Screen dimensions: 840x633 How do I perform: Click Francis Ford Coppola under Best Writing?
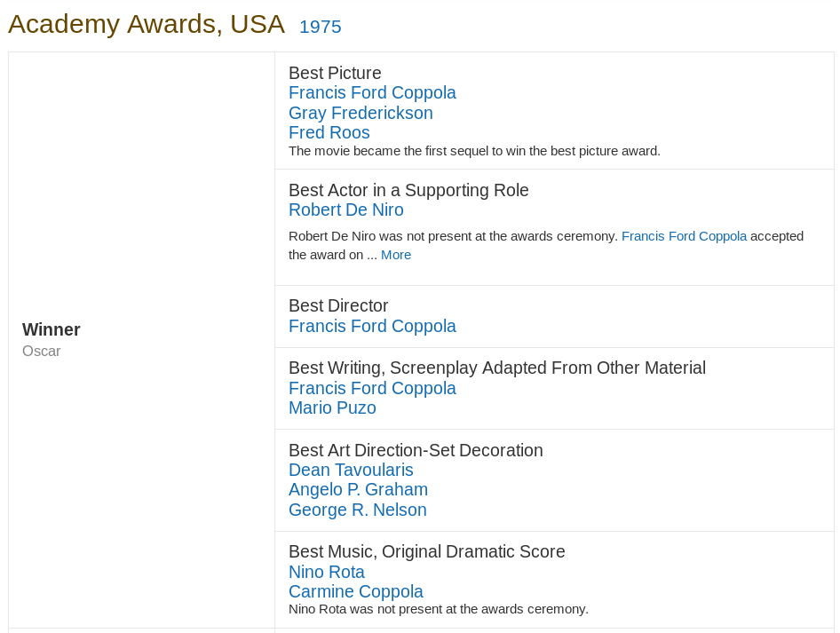(x=372, y=388)
